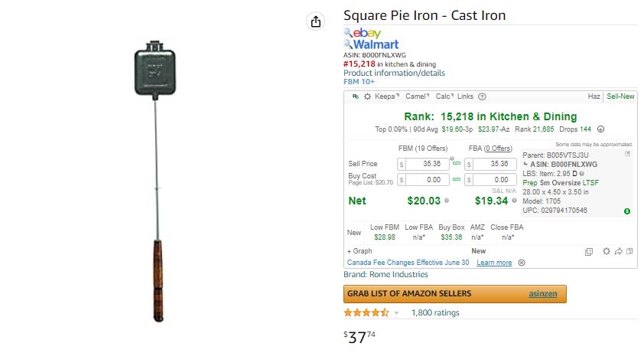644x353 pixels.
Task: Click GRAB LIST OF AMAZON SELLERS button
Action: 454,294
